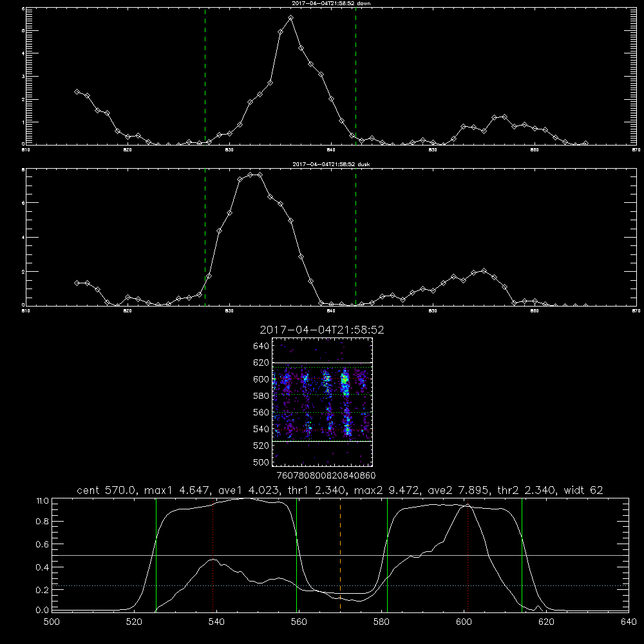This screenshot has height=644, width=644.
Task: Click the '2017-04-04T21:58:52 dusk' plot title
Action: pos(331,164)
